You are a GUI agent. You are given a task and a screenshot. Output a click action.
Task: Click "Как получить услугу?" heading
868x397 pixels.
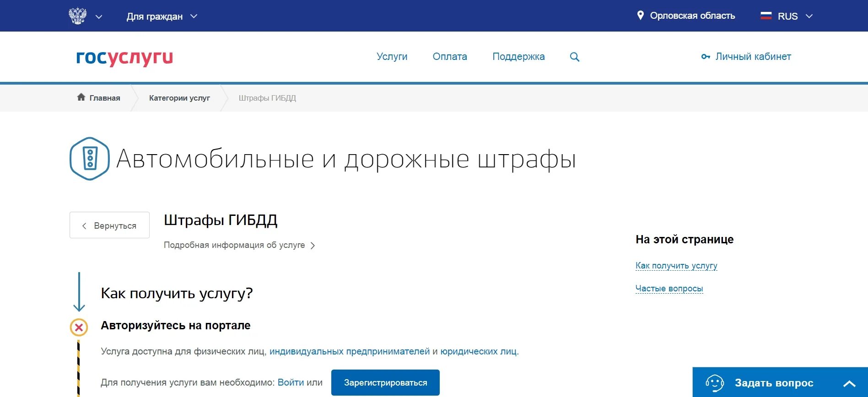(177, 293)
